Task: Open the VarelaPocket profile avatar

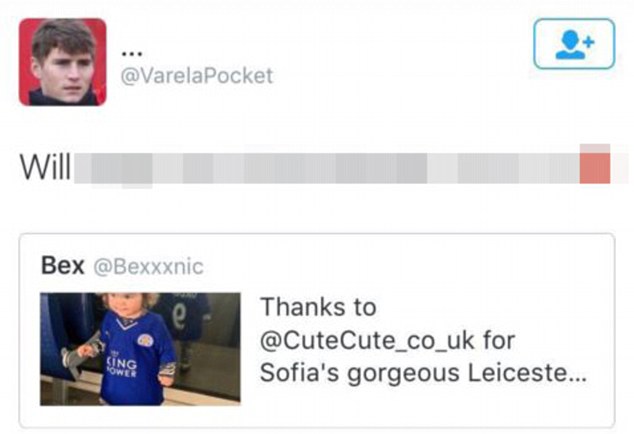Action: [62, 61]
